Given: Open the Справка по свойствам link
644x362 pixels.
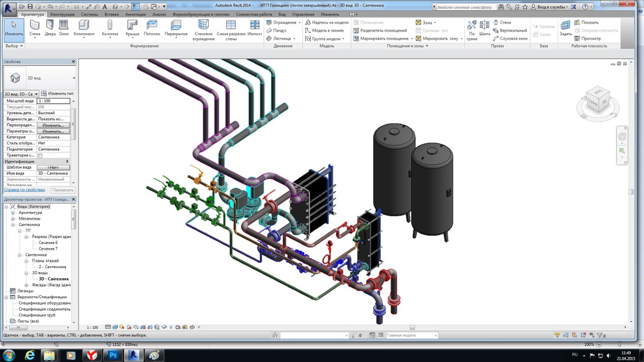Looking at the screenshot, I should [25, 190].
